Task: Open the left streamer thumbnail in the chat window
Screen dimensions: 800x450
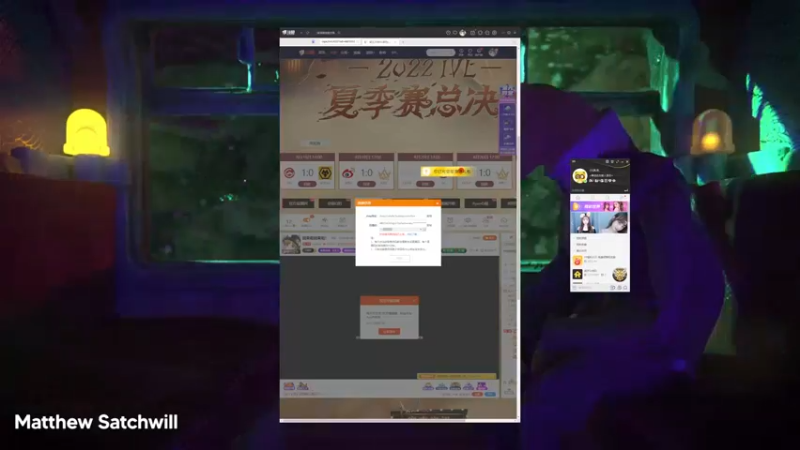Action: [585, 222]
